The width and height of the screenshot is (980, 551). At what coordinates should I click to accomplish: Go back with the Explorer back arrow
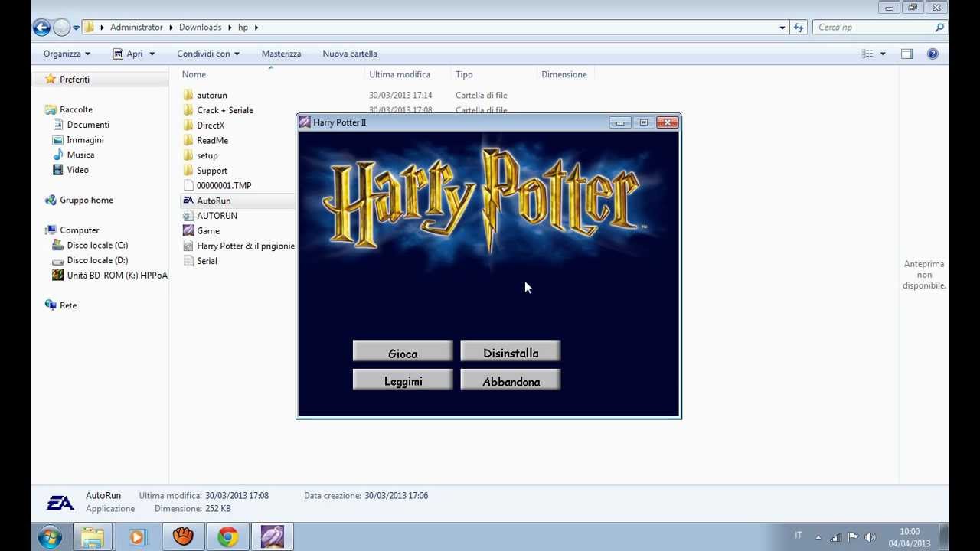41,28
